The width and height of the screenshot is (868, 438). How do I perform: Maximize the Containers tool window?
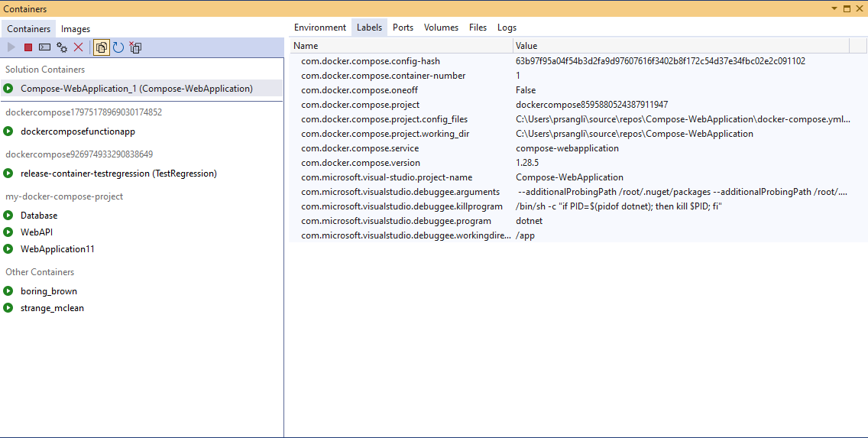pos(847,9)
